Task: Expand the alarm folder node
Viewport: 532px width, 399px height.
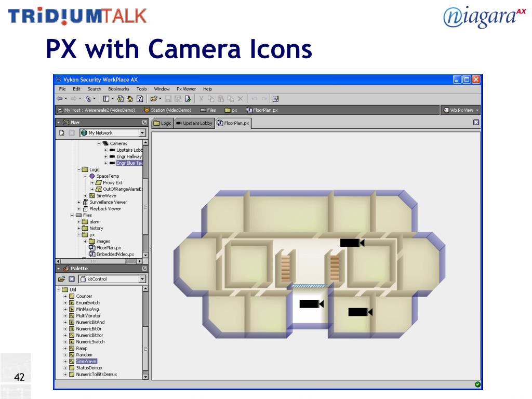Action: pyautogui.click(x=79, y=222)
